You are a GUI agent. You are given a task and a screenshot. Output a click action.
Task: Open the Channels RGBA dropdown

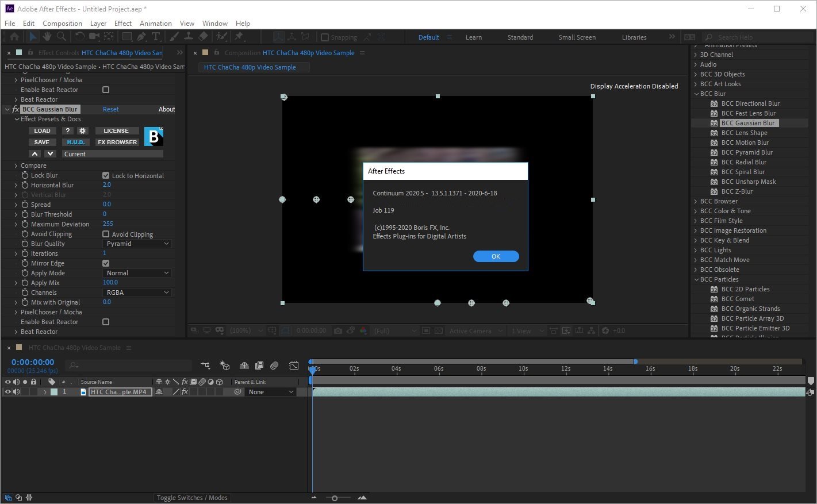137,293
